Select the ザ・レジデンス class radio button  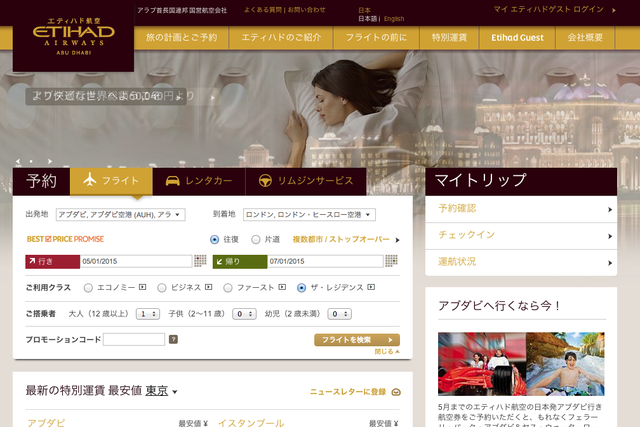(x=301, y=288)
